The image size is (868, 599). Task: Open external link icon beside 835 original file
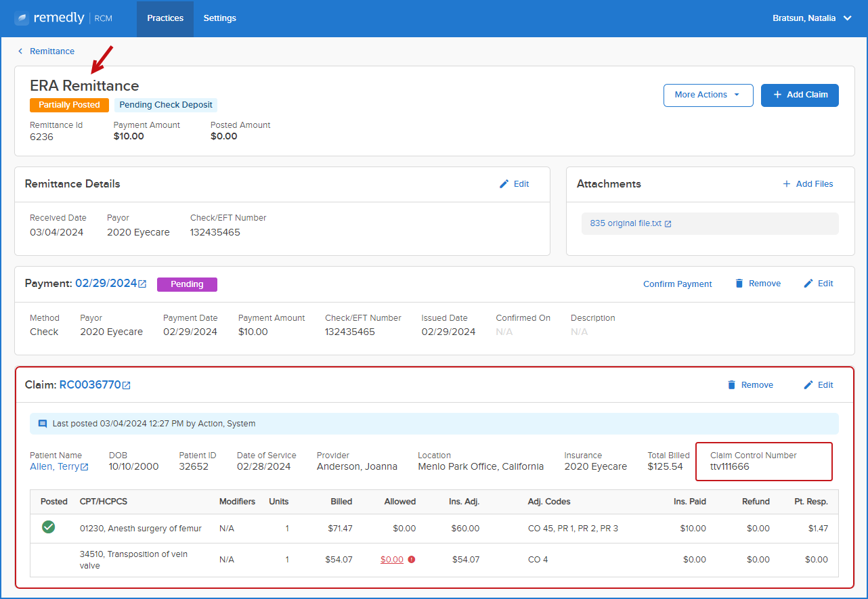coord(668,224)
